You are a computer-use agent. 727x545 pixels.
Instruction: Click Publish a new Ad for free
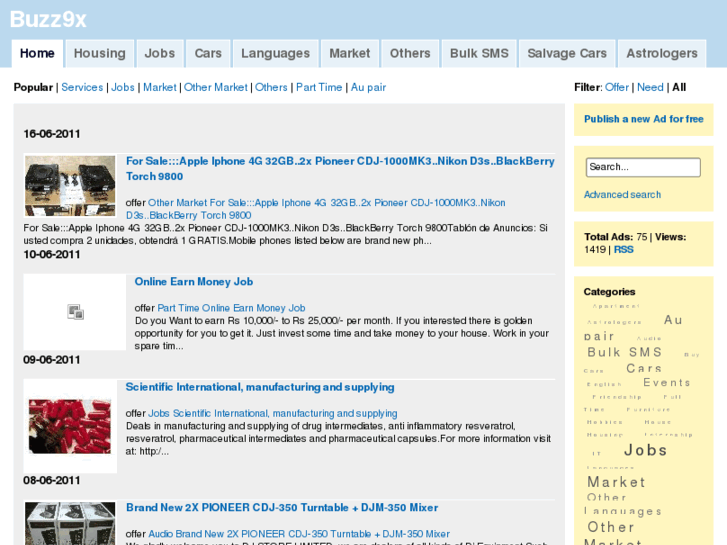click(x=644, y=119)
